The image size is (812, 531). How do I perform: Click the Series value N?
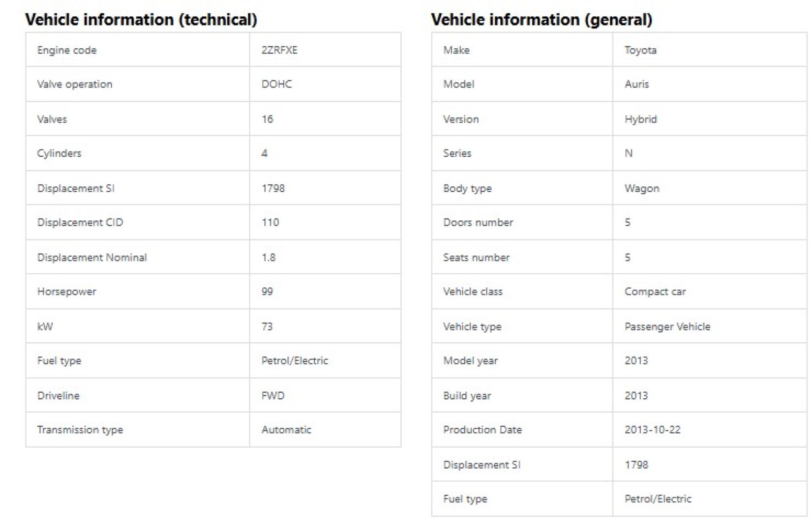629,153
